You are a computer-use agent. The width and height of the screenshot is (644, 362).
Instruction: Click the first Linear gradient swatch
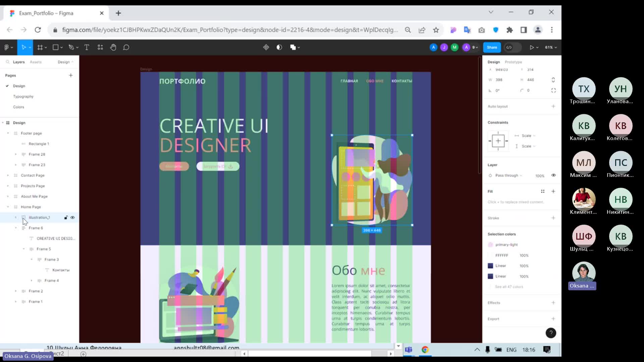pyautogui.click(x=490, y=266)
